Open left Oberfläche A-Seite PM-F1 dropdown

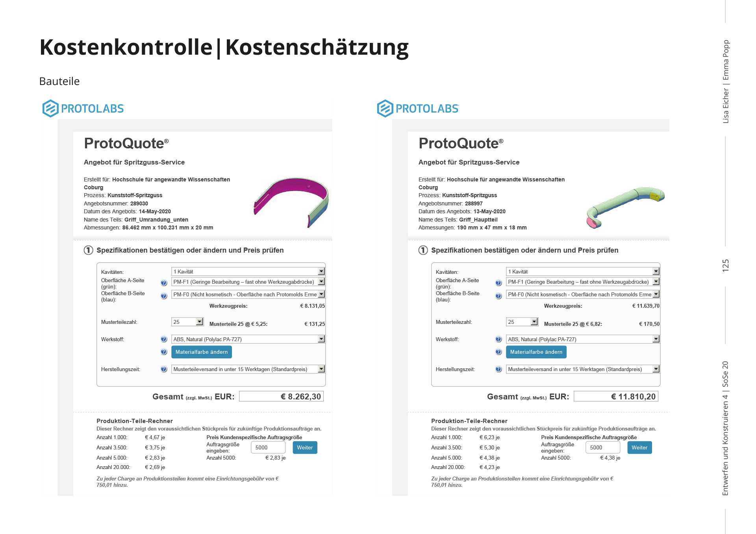[x=321, y=282]
